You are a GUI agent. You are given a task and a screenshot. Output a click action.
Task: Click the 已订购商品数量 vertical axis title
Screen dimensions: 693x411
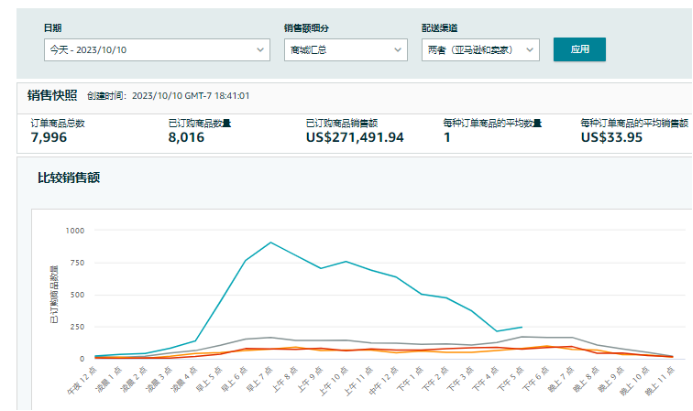point(54,295)
